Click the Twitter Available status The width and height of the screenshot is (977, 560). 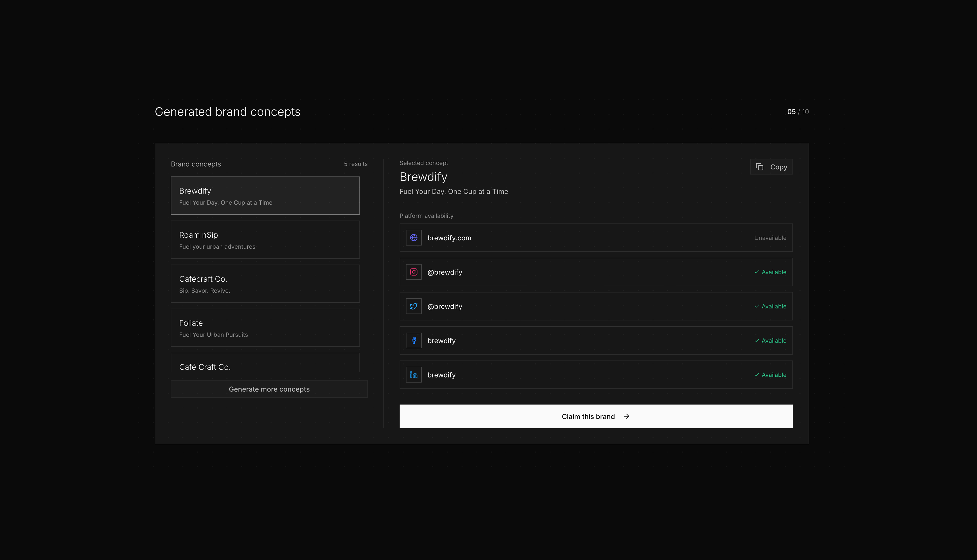(770, 306)
